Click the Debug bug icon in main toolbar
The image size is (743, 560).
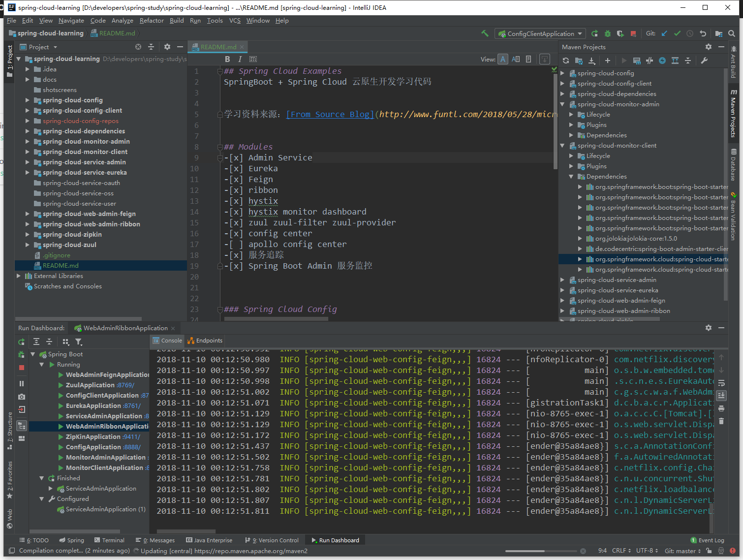click(x=608, y=33)
